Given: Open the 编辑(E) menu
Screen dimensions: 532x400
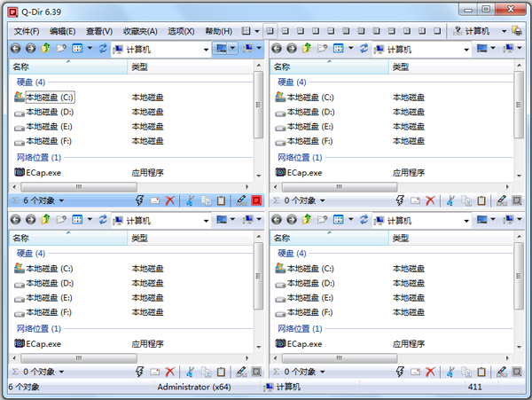Looking at the screenshot, I should pos(63,31).
